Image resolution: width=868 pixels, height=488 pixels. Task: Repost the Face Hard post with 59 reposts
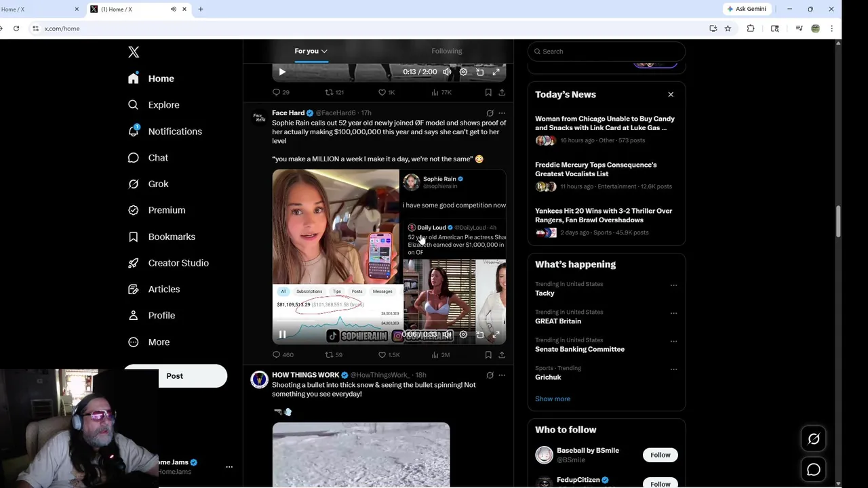[x=334, y=354]
